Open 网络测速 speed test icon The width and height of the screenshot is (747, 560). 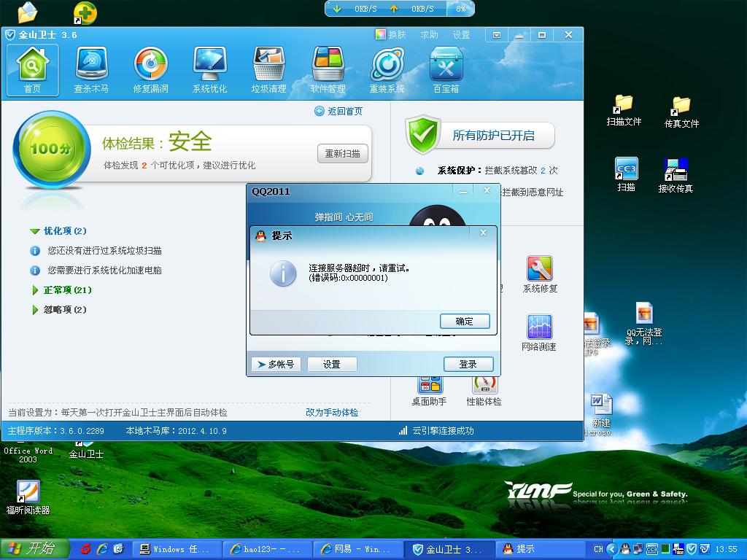539,332
